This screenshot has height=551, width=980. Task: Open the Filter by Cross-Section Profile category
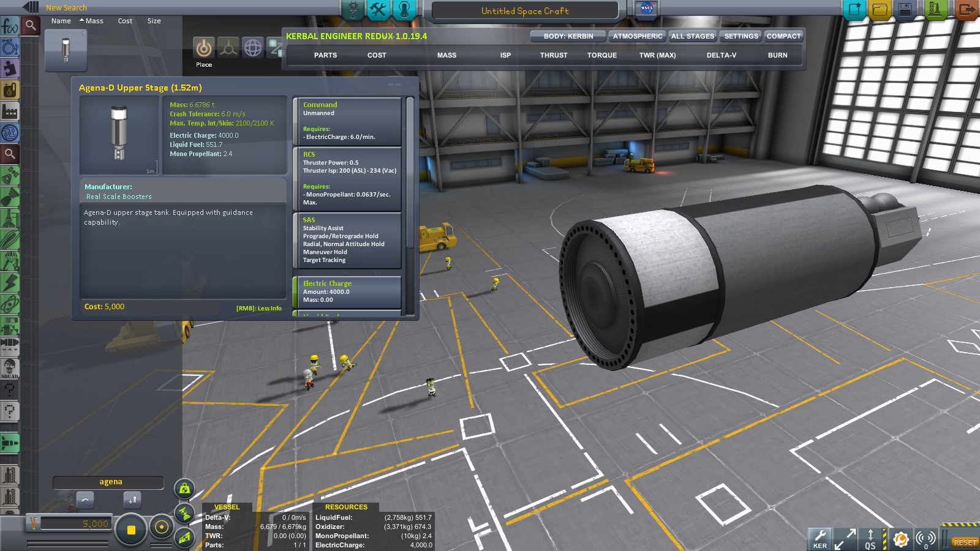[10, 47]
